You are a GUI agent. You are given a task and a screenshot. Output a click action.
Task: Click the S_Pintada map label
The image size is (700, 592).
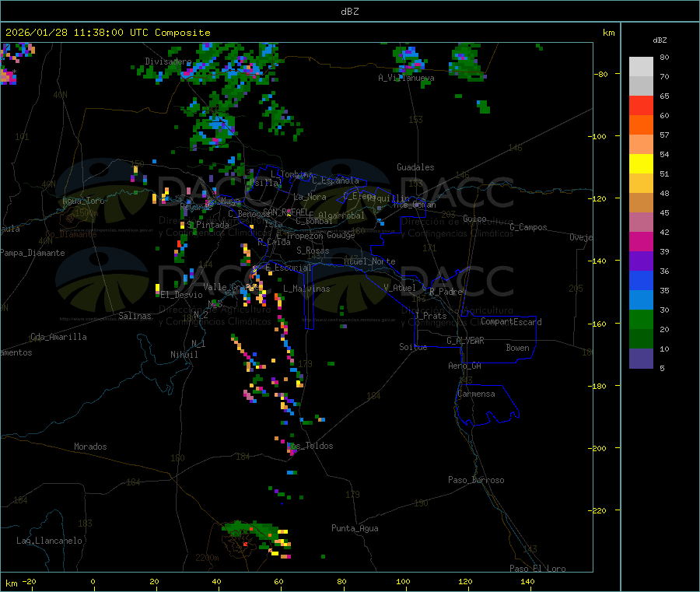pos(208,225)
